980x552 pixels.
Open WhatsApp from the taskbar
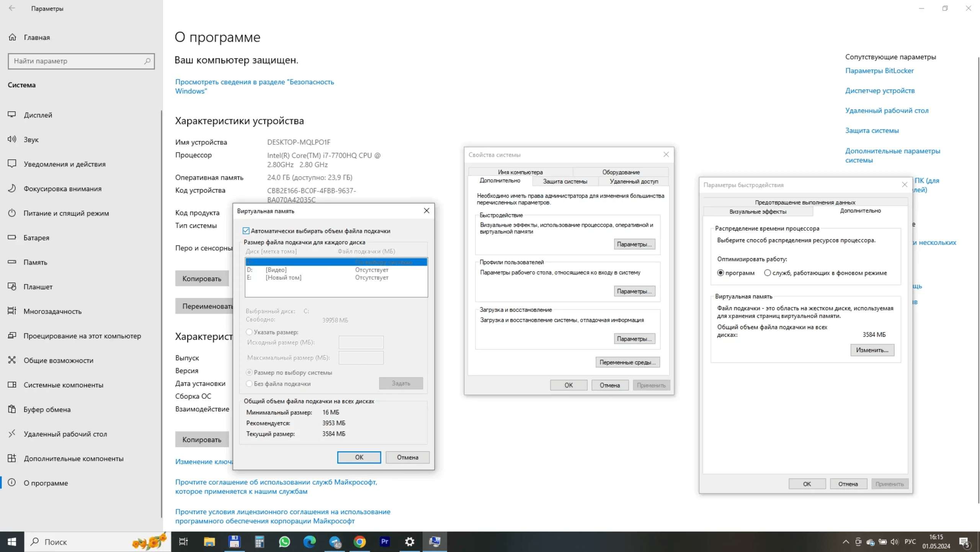[284, 542]
